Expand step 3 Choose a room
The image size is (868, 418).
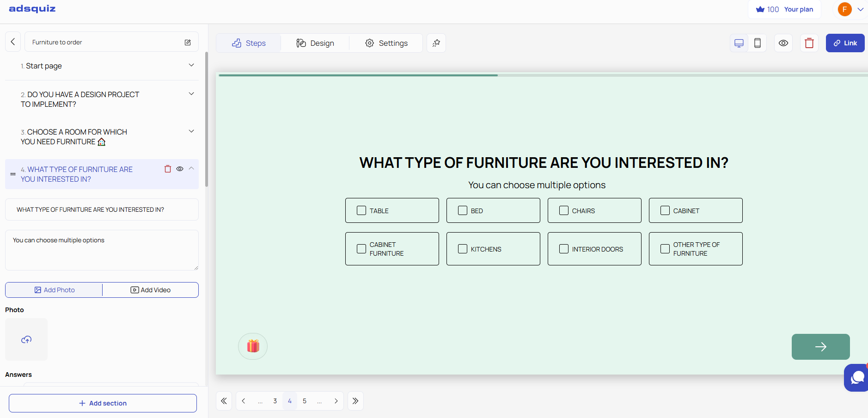click(191, 131)
